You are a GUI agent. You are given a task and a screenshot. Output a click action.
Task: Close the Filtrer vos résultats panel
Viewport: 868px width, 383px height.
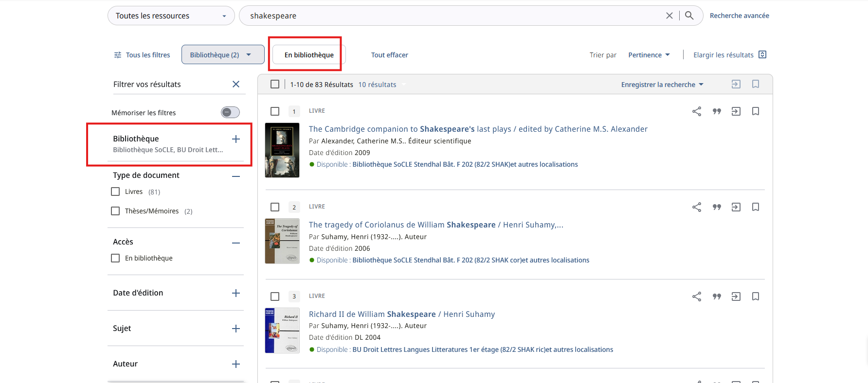[x=236, y=84]
